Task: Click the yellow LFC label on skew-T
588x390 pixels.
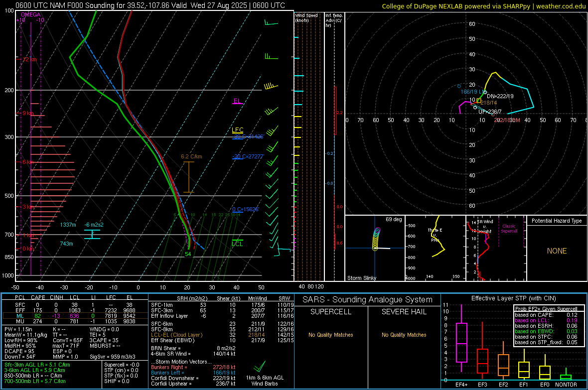Action: tap(237, 130)
